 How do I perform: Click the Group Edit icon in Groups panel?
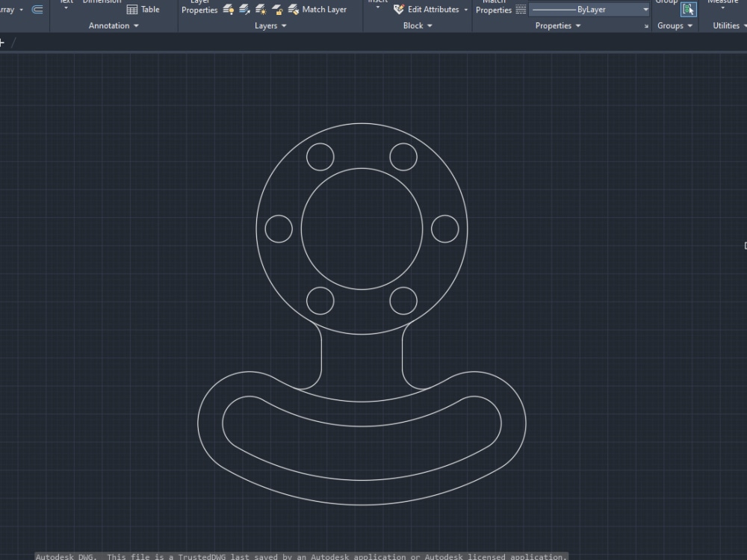688,9
